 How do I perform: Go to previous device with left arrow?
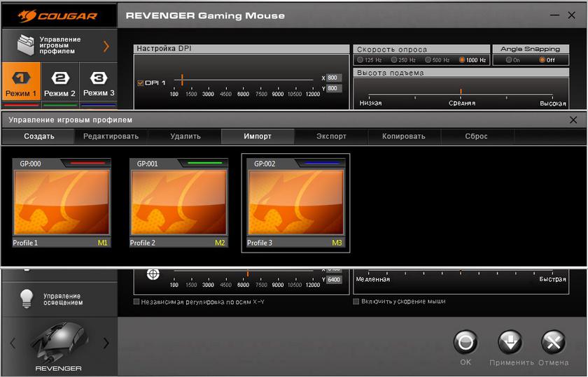coord(12,343)
